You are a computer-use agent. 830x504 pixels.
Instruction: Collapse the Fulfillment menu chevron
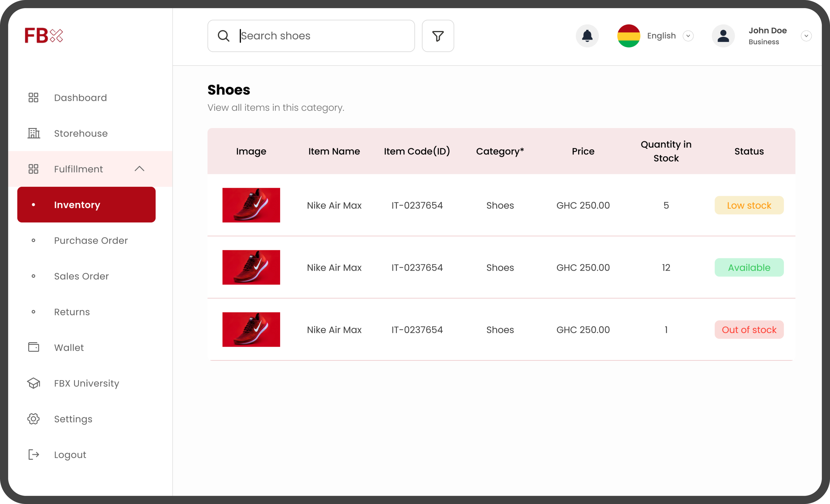point(139,169)
